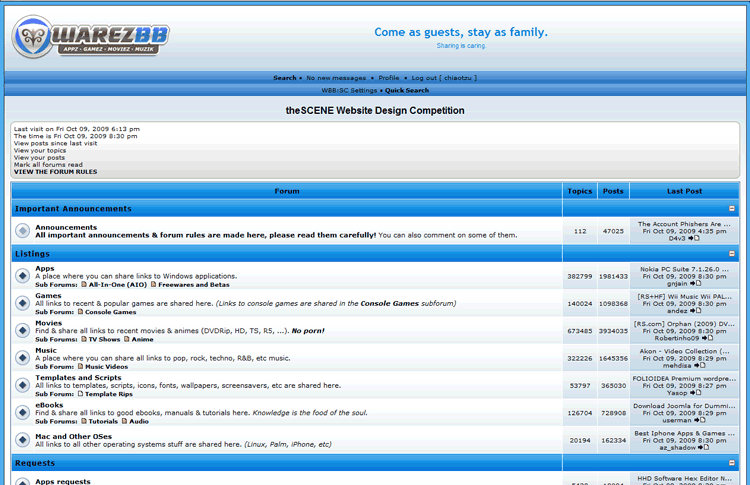Click page icon beside Console Games
Screen dimensions: 750x485
pos(80,311)
